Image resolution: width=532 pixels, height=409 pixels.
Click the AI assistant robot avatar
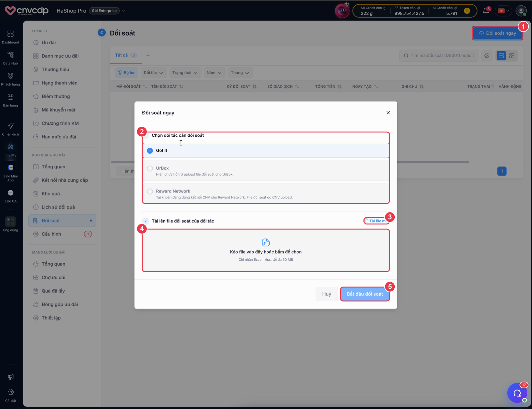tap(342, 11)
